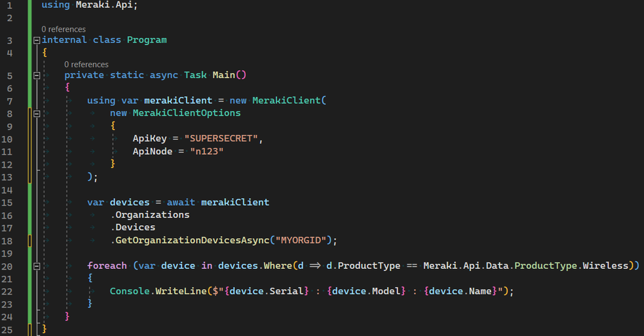The image size is (644, 336).
Task: Open the 0 references lens above Program class
Action: click(64, 30)
